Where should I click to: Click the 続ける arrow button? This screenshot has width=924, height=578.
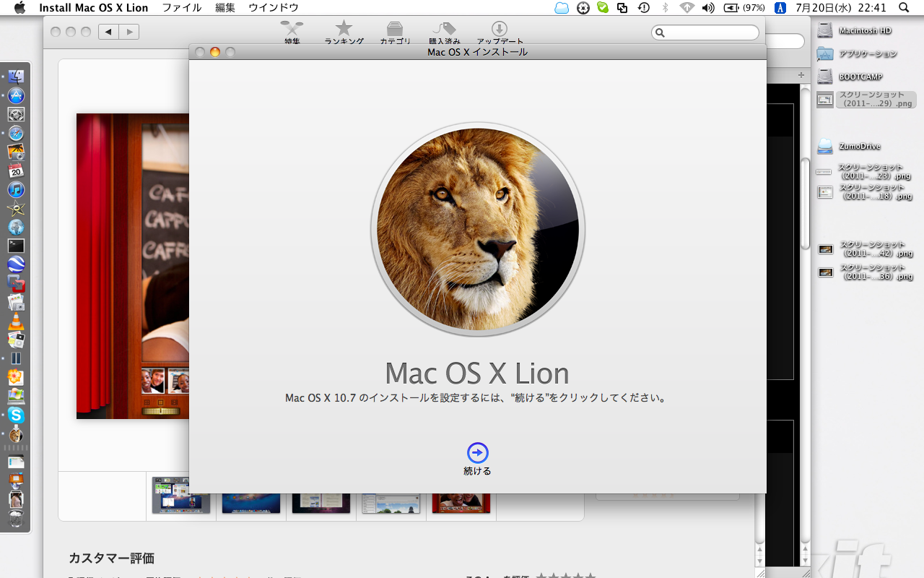click(x=477, y=453)
